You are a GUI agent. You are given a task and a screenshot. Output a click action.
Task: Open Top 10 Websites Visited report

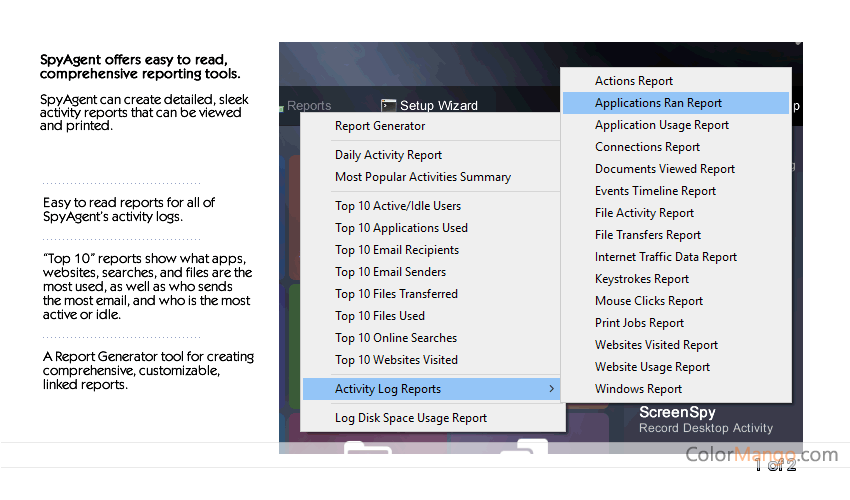click(396, 360)
